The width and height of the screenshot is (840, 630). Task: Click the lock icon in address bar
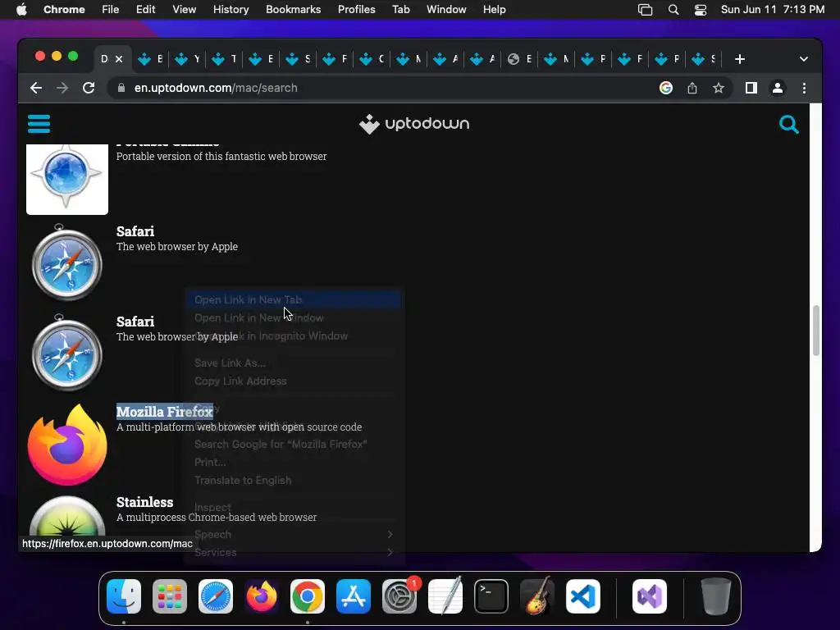click(121, 88)
